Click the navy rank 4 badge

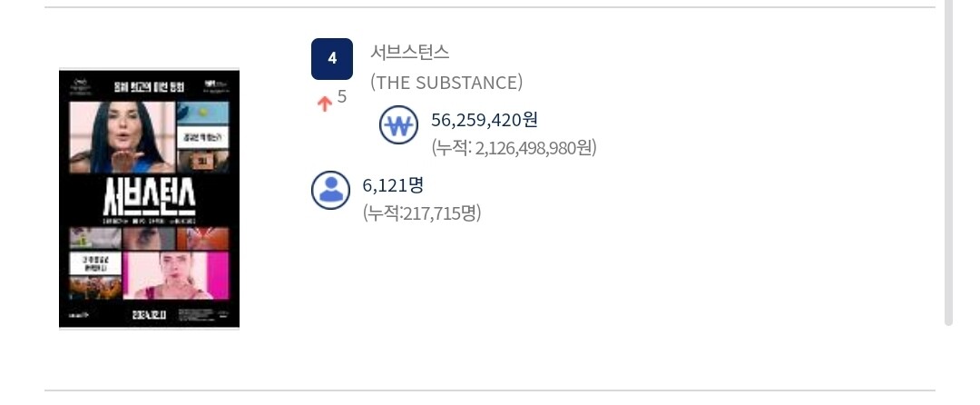tap(332, 59)
